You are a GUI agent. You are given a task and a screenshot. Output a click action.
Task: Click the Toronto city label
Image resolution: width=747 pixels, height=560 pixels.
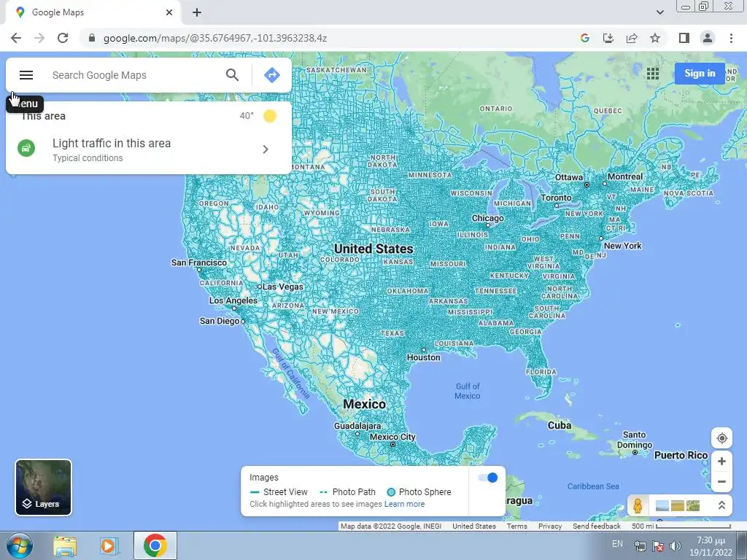click(x=556, y=198)
